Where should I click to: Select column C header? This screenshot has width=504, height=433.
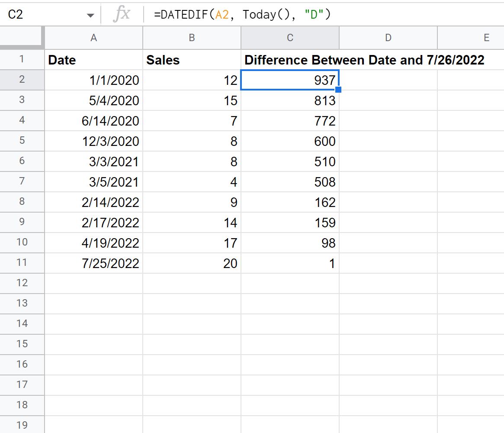coord(290,38)
